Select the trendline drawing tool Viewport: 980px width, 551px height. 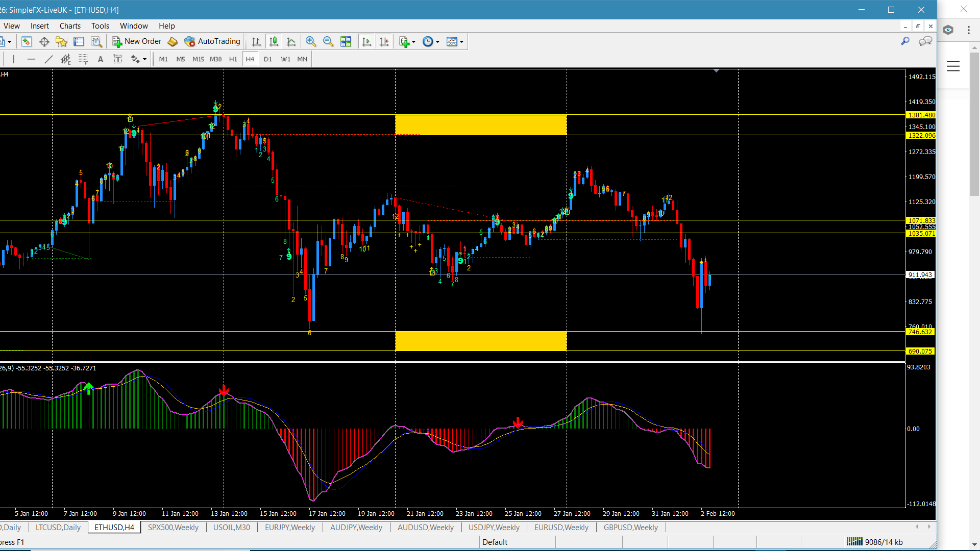click(x=48, y=59)
